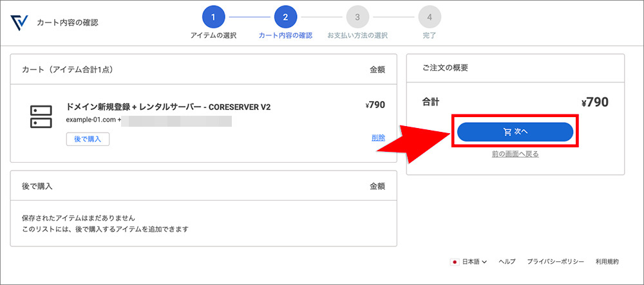Click the 後で購入 section heading
The height and width of the screenshot is (285, 644).
click(x=37, y=186)
